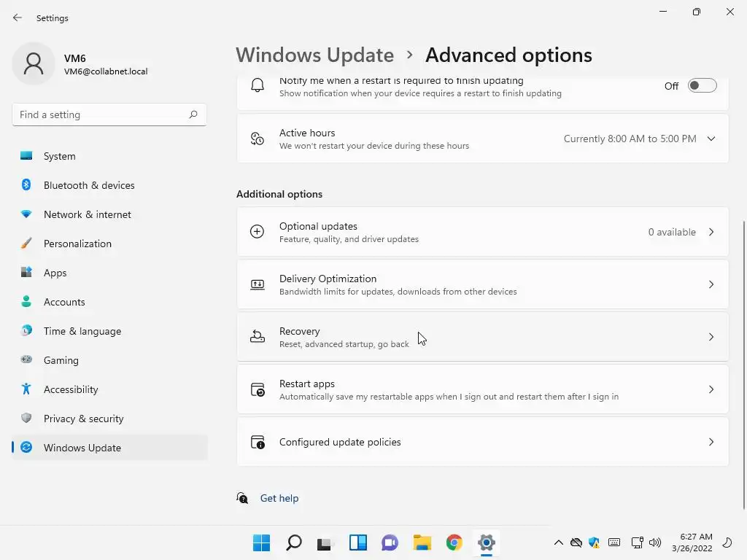
Task: Click the Restart apps icon
Action: click(x=258, y=389)
